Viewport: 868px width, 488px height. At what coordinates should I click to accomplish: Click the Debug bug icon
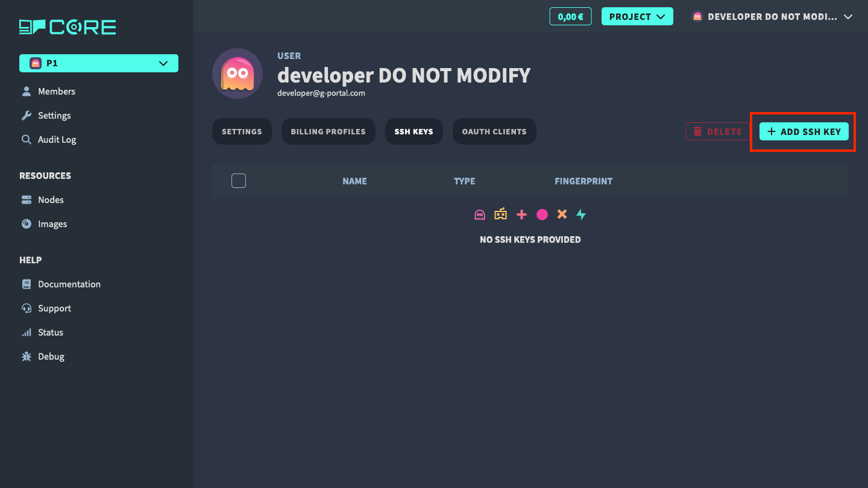pos(27,357)
